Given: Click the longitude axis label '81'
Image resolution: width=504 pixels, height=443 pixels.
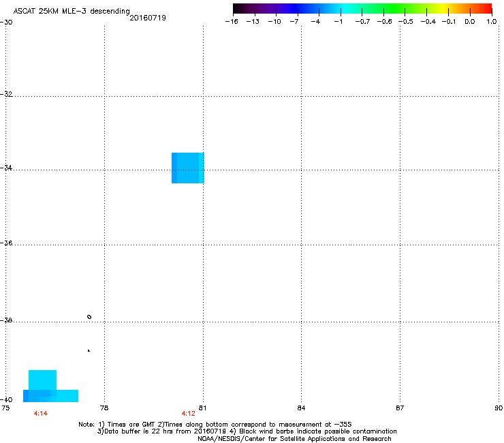Looking at the screenshot, I should pyautogui.click(x=202, y=408).
